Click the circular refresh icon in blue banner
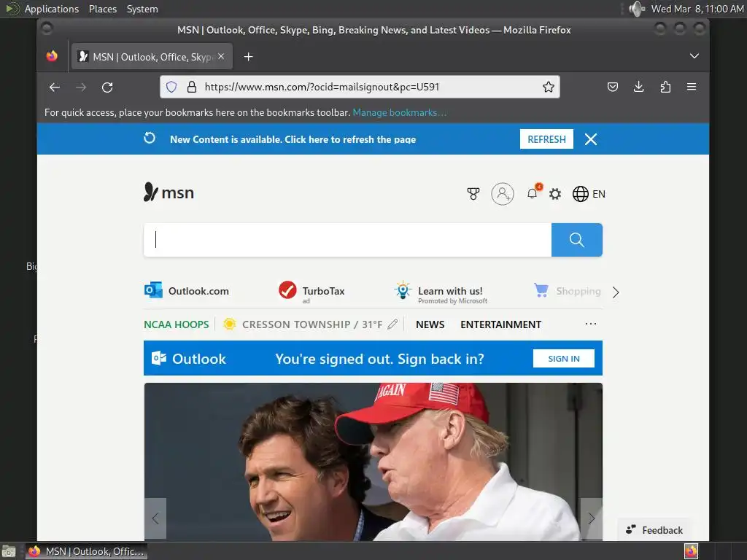Viewport: 747px width, 560px height. pyautogui.click(x=150, y=138)
